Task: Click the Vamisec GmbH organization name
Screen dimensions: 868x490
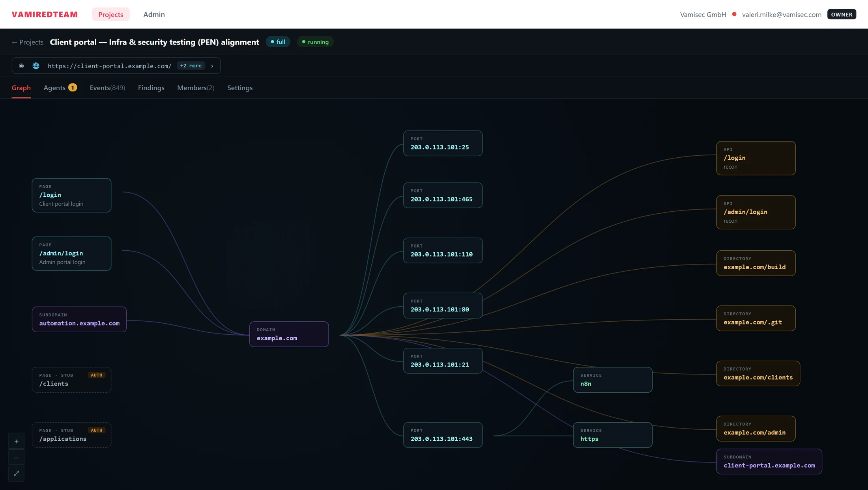Action: tap(703, 15)
